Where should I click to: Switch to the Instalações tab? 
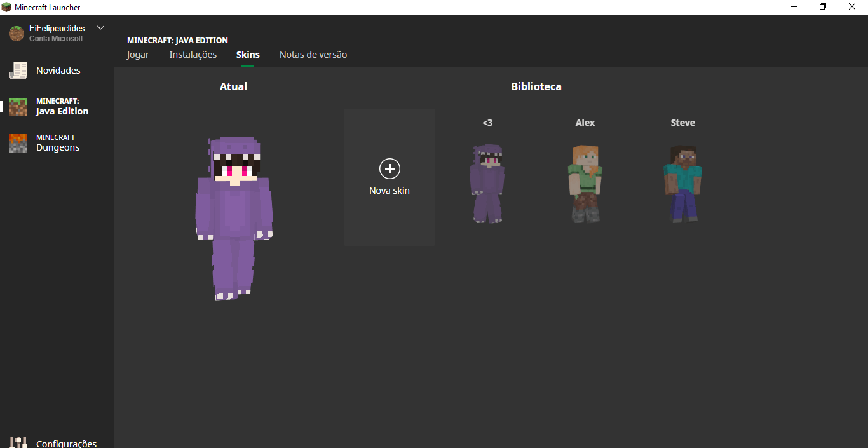click(x=193, y=55)
